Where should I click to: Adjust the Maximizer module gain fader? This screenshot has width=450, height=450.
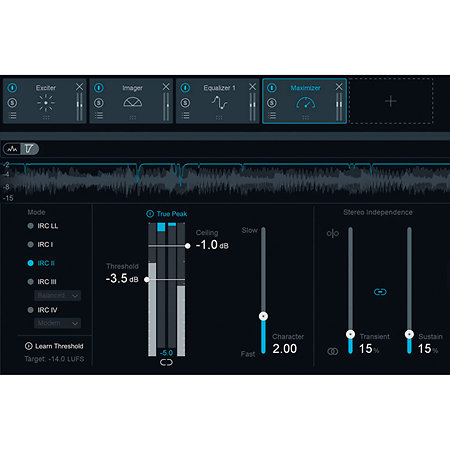click(339, 107)
